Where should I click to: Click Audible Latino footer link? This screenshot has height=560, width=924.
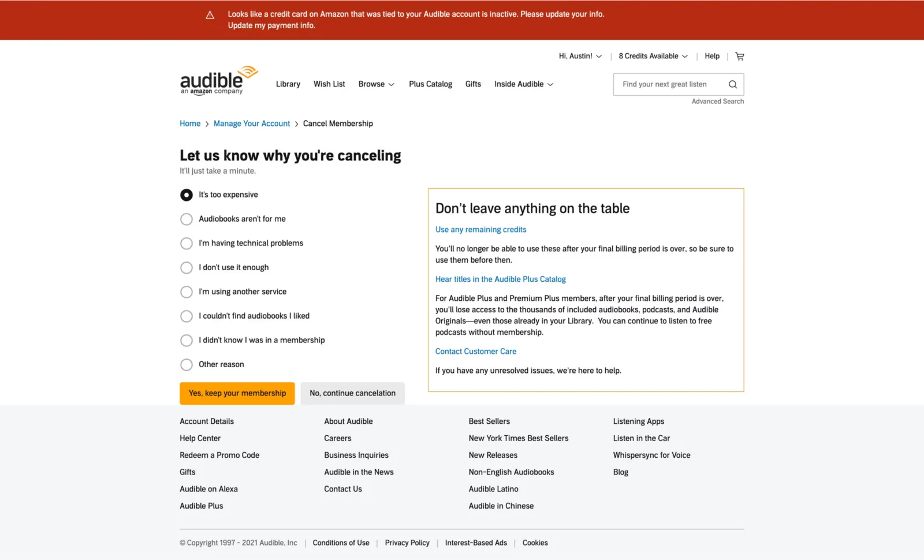point(493,489)
